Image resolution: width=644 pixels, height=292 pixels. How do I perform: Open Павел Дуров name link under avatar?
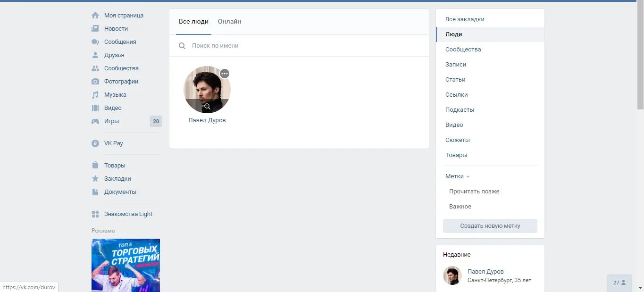[x=207, y=120]
